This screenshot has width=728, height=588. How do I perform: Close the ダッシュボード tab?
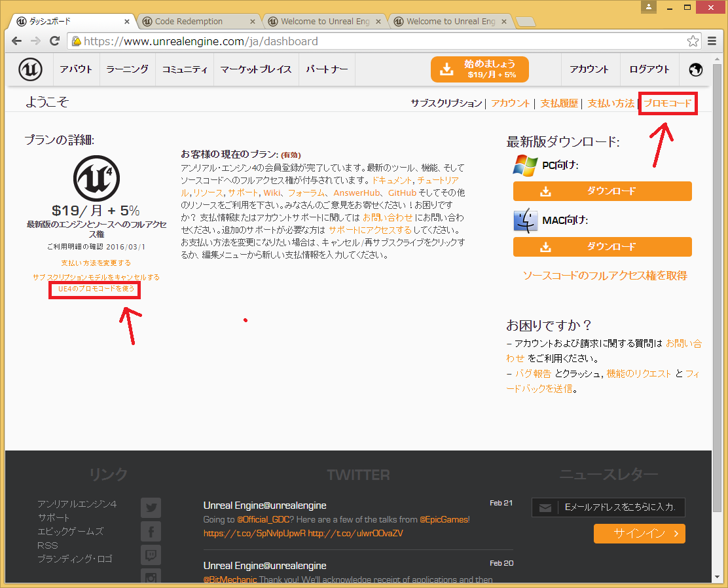127,22
